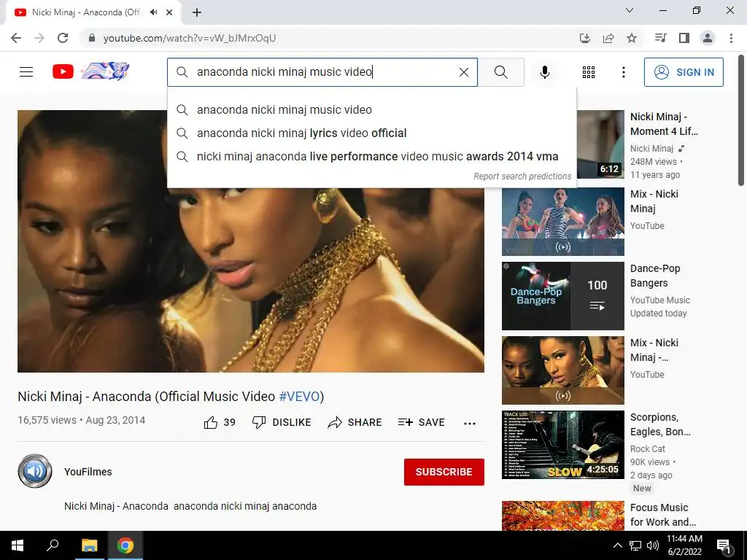Viewport: 747px width, 560px height.
Task: Start voice search with the microphone icon
Action: click(544, 72)
